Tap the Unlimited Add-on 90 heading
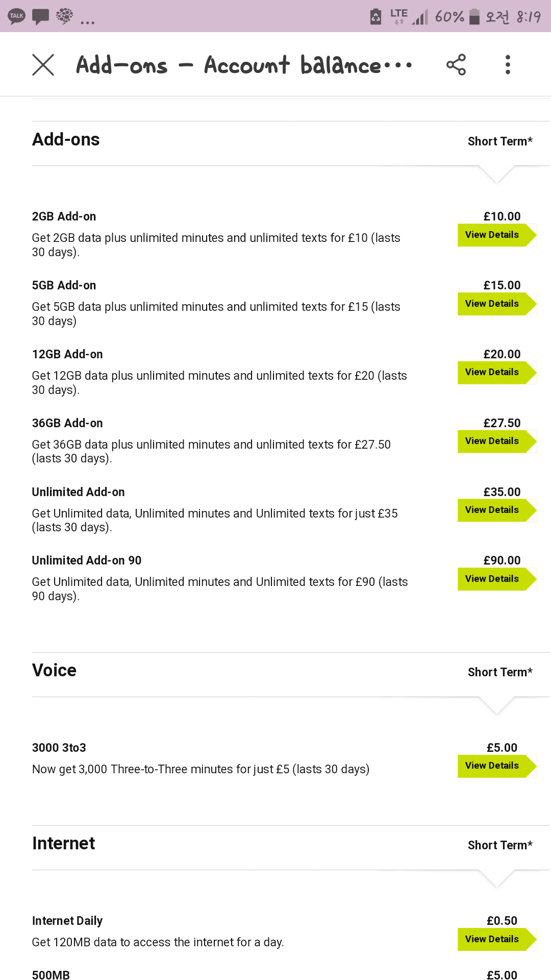The height and width of the screenshot is (980, 551). pyautogui.click(x=87, y=560)
